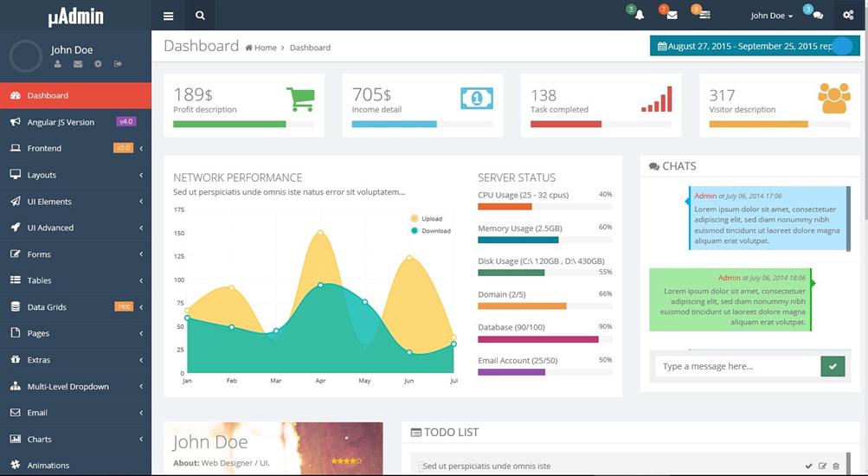Click the notifications bell icon
Screen dimensions: 868x476
tap(639, 16)
